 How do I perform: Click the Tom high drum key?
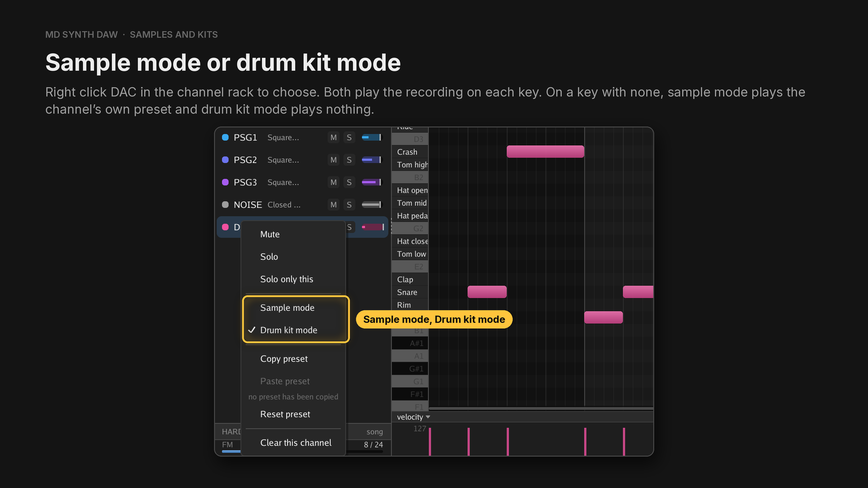410,165
